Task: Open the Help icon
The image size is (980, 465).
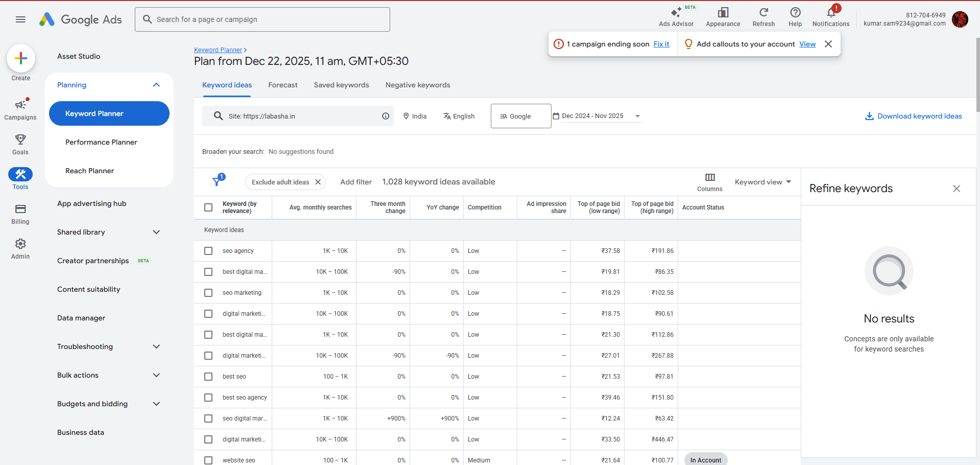Action: coord(795,13)
